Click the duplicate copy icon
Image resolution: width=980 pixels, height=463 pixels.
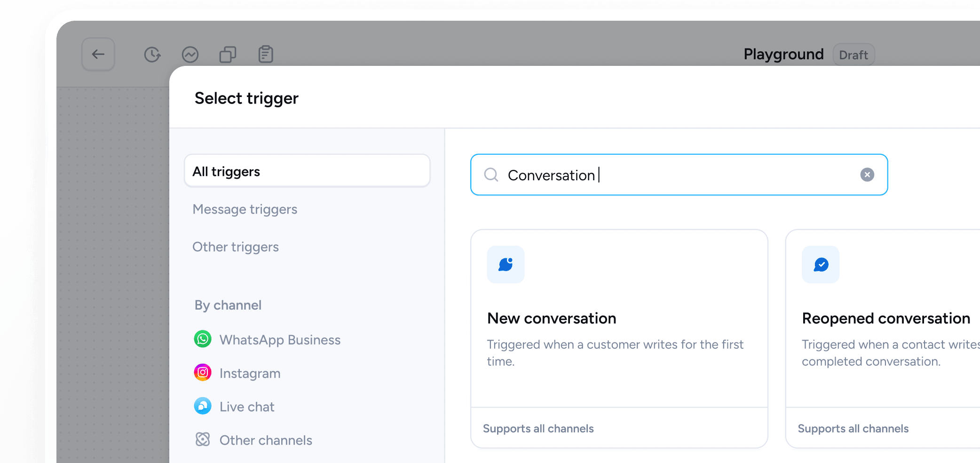pyautogui.click(x=228, y=55)
